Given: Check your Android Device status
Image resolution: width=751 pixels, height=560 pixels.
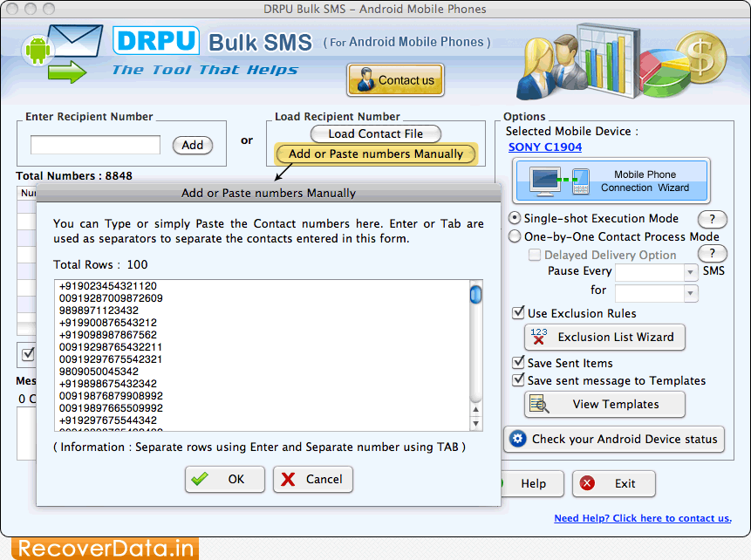Looking at the screenshot, I should [x=613, y=439].
